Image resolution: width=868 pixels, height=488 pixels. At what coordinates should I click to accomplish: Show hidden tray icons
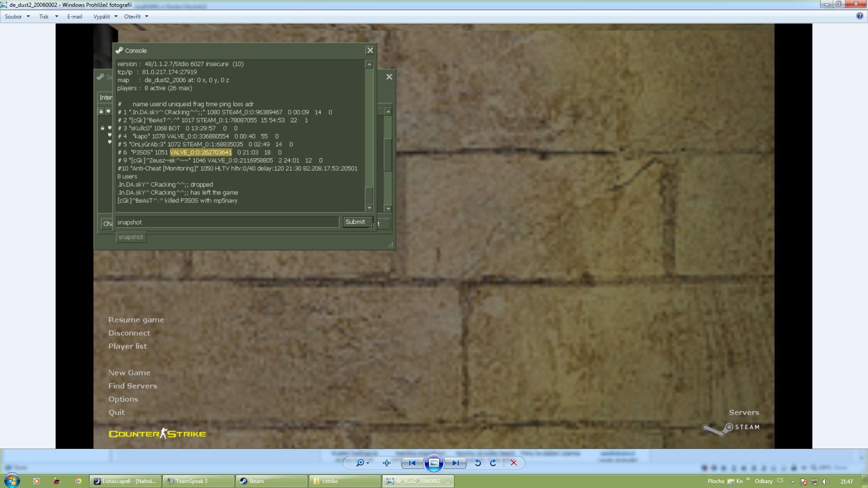tap(793, 482)
